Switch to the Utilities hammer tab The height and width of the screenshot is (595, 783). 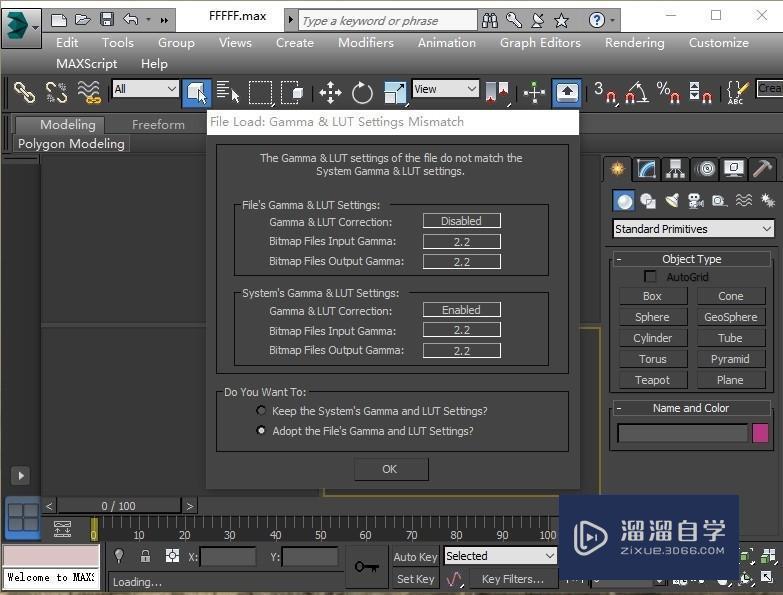(x=763, y=169)
